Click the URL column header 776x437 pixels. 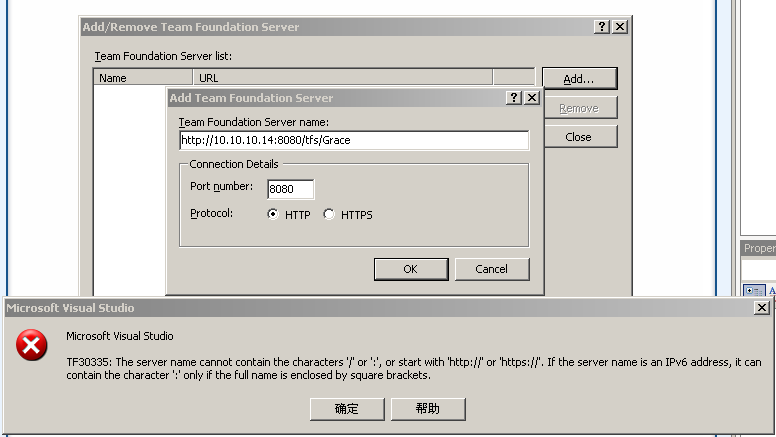(x=342, y=78)
